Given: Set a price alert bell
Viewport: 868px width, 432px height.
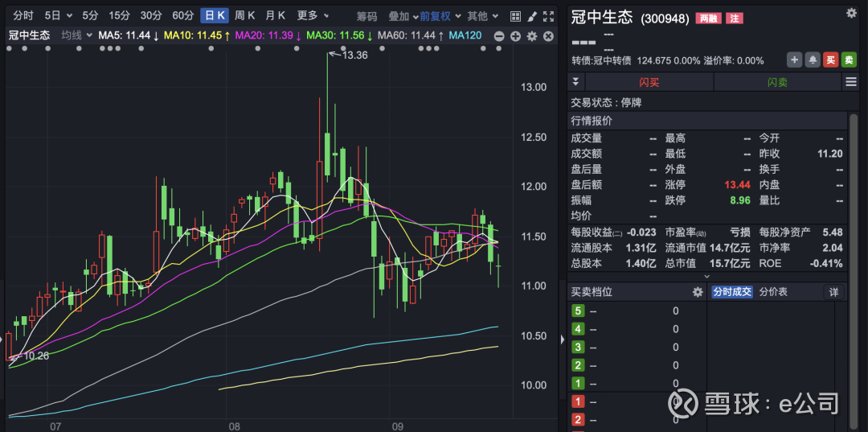Looking at the screenshot, I should 812,60.
